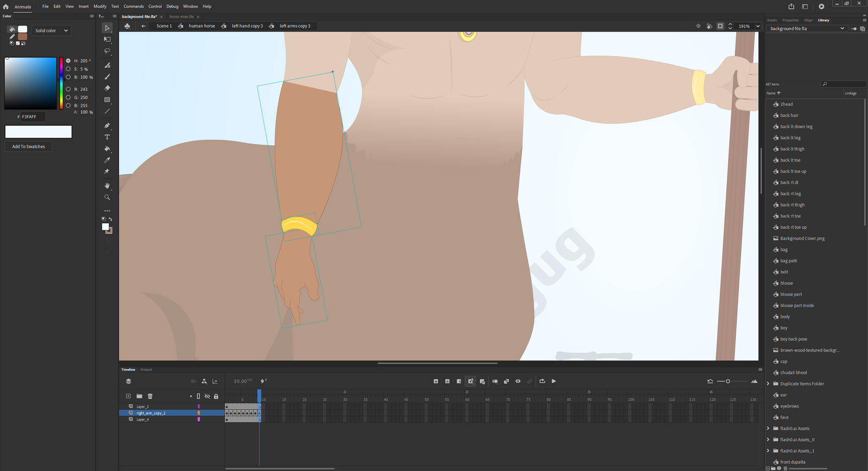Play the timeline animation
Screen dimensions: 868x471
pyautogui.click(x=554, y=381)
